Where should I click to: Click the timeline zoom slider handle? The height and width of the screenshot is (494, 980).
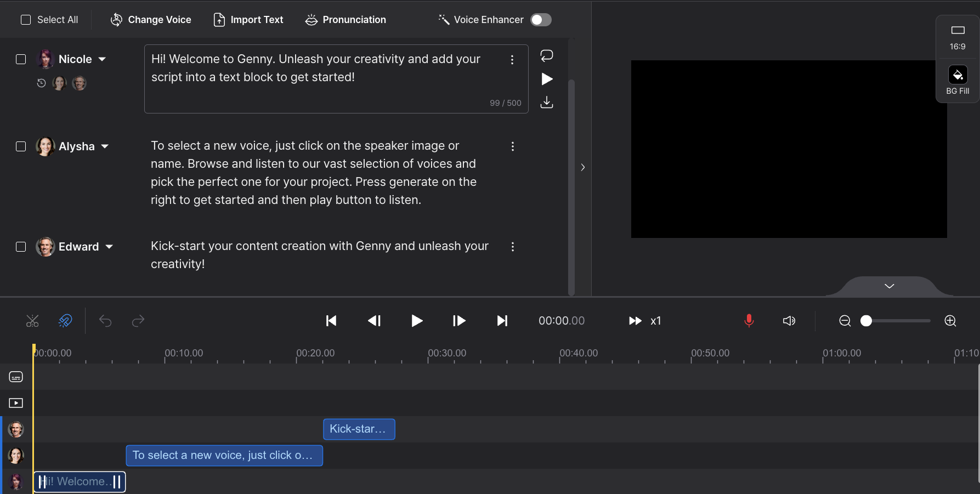866,321
